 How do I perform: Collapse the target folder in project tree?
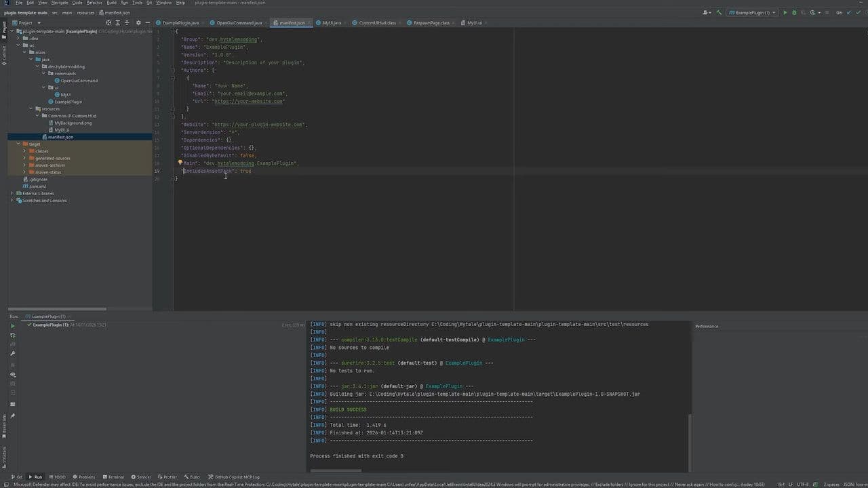pos(18,144)
